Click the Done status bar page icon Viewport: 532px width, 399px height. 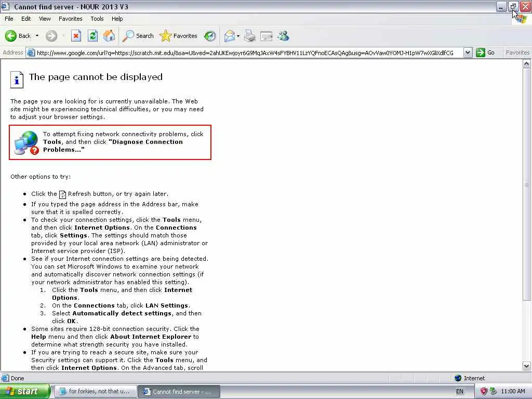(5, 378)
